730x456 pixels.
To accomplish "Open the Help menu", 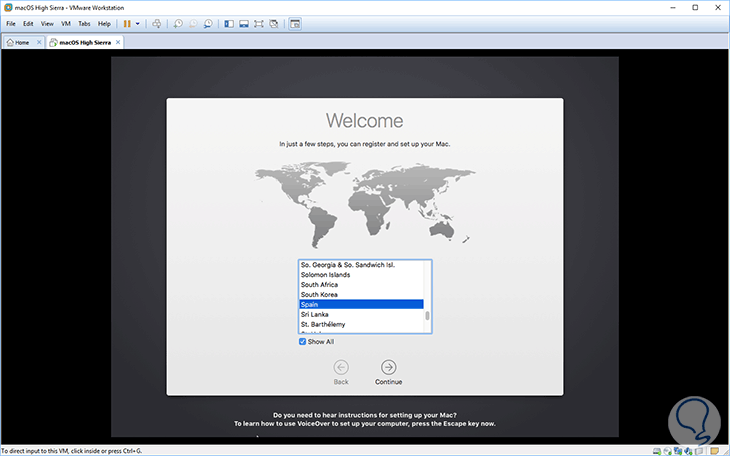I will pyautogui.click(x=104, y=24).
